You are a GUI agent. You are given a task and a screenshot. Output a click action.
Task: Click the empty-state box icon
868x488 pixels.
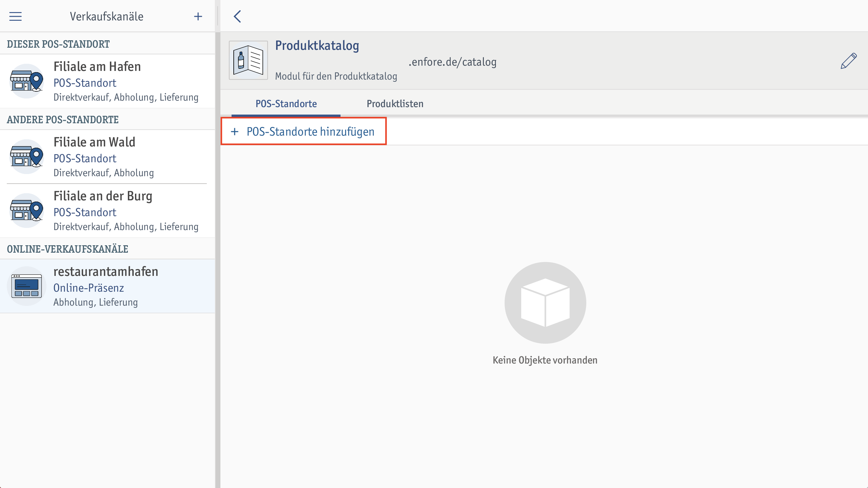coord(545,303)
